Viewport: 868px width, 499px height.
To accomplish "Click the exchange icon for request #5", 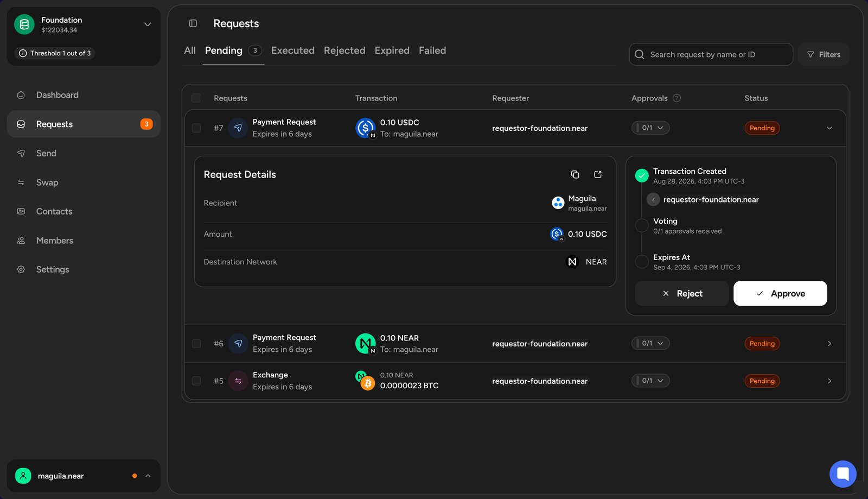I will pos(238,381).
